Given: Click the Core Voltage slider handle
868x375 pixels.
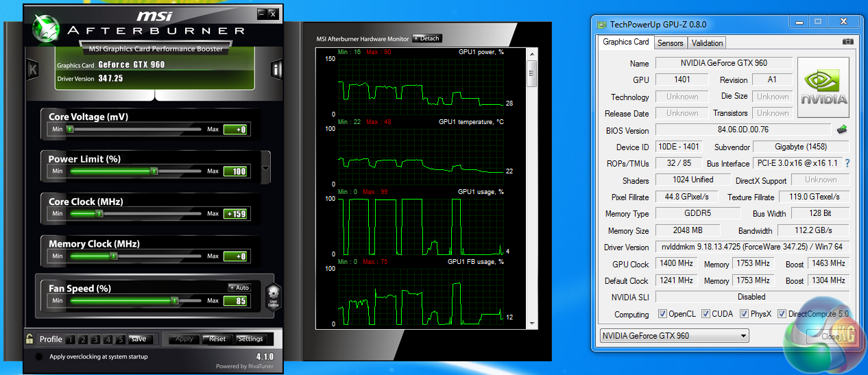Looking at the screenshot, I should click(70, 129).
